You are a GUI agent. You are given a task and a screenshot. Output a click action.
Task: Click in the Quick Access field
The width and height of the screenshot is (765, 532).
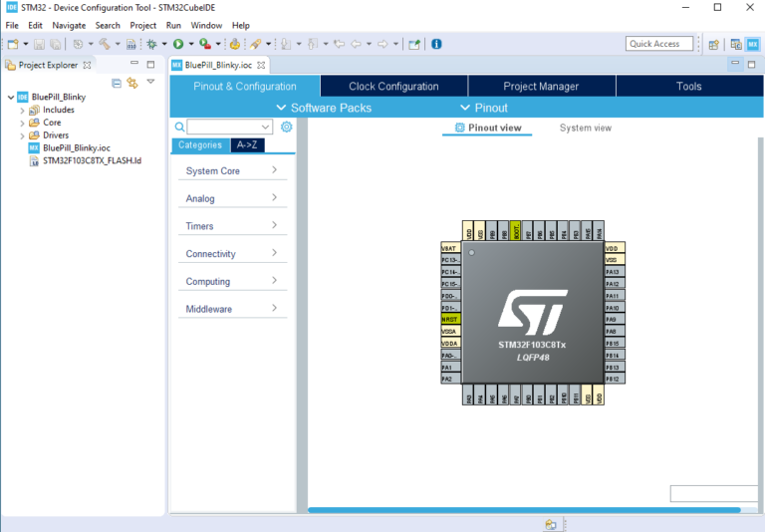tap(659, 44)
